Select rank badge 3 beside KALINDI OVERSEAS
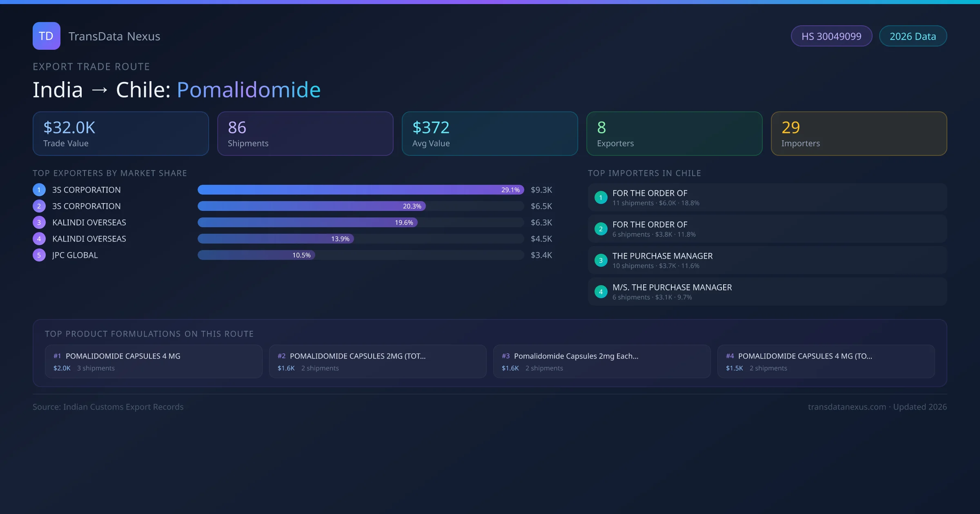 (39, 222)
